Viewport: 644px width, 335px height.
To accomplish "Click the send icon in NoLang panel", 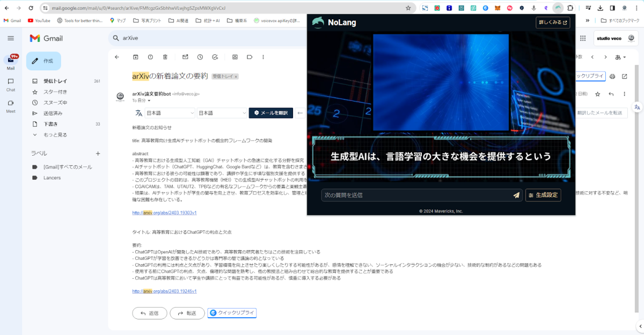I will [x=516, y=195].
